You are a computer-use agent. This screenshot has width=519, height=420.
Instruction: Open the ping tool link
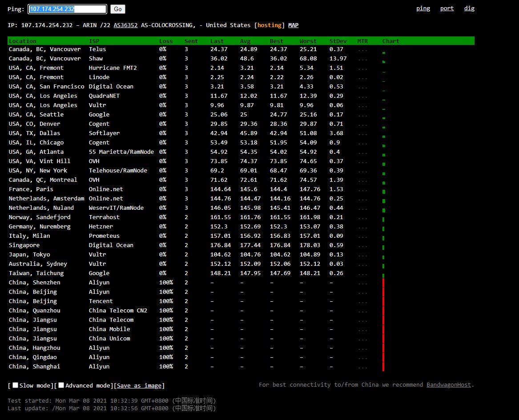pyautogui.click(x=423, y=8)
